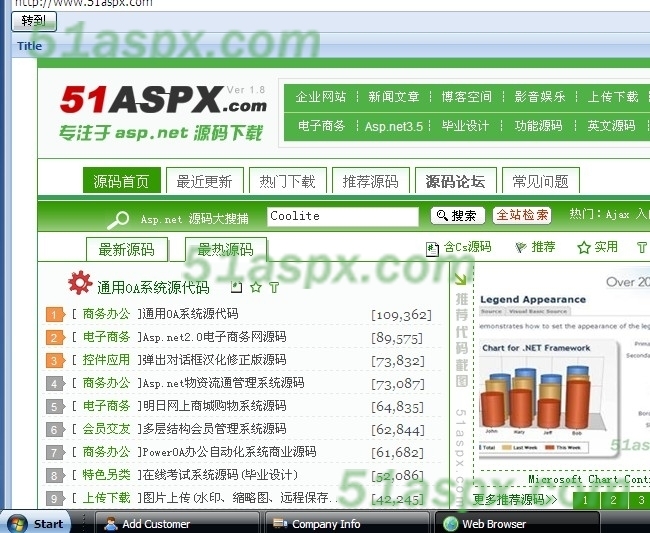Click the orange rank 2 badge
Screen dimensions: 650x533
[x=55, y=338]
